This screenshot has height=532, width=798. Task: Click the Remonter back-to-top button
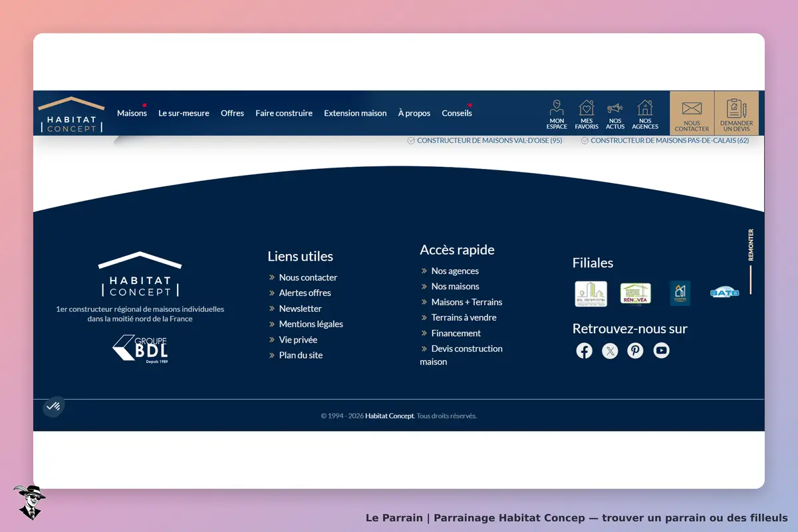point(751,261)
